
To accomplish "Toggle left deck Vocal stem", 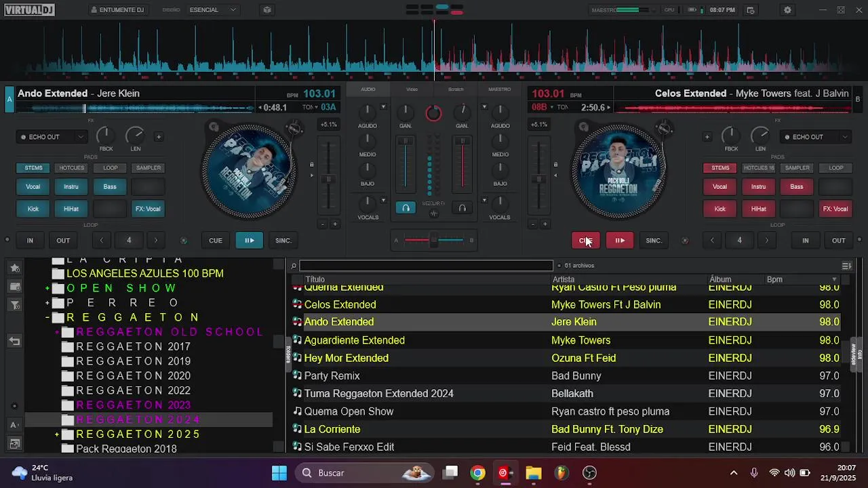I will (33, 187).
